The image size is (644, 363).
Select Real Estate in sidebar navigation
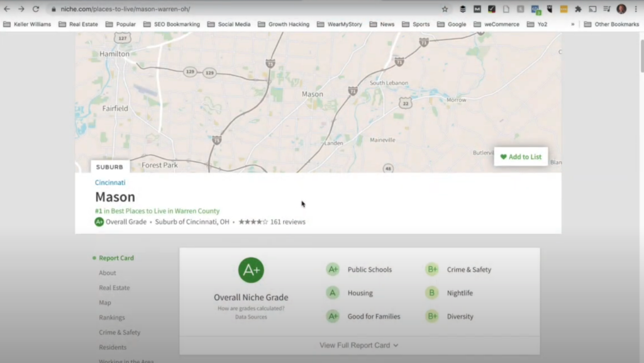coord(114,288)
